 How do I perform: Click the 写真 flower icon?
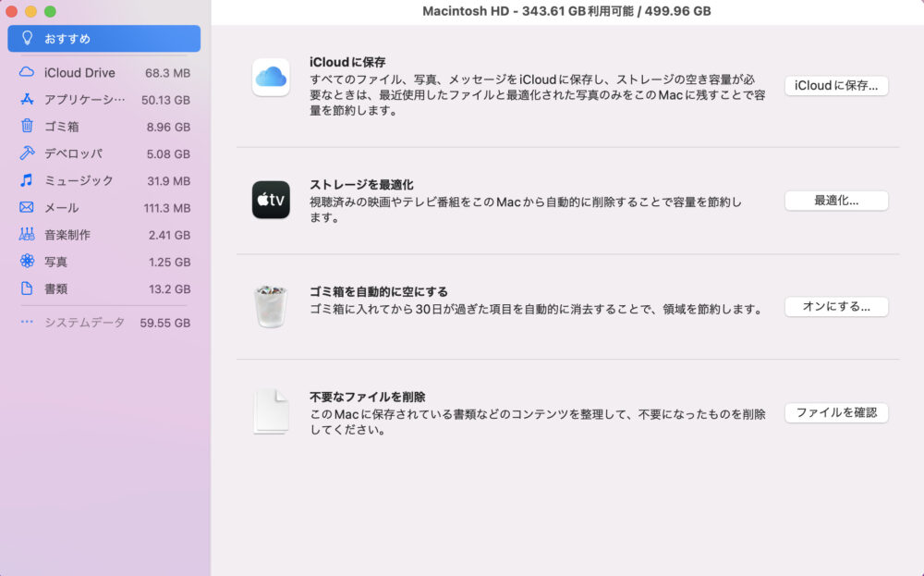(x=27, y=261)
